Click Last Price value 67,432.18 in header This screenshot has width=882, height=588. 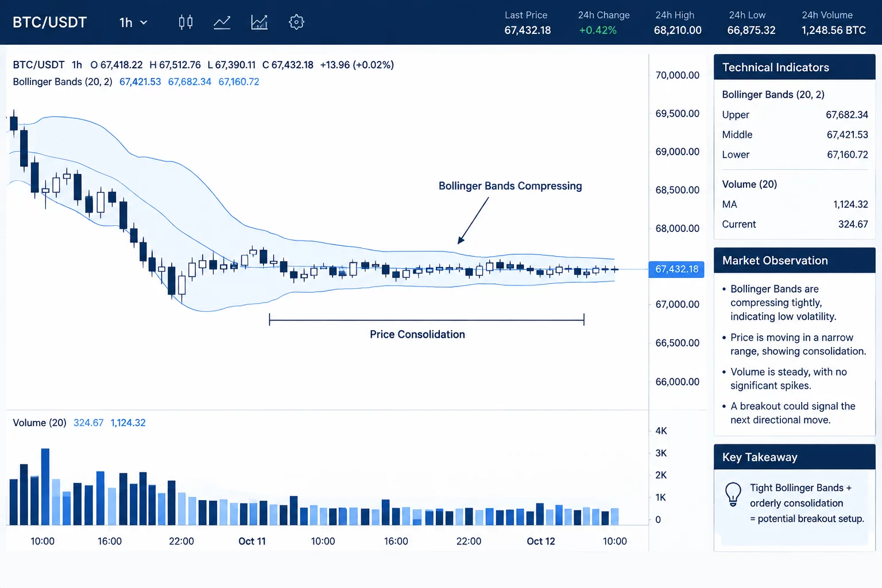(528, 30)
